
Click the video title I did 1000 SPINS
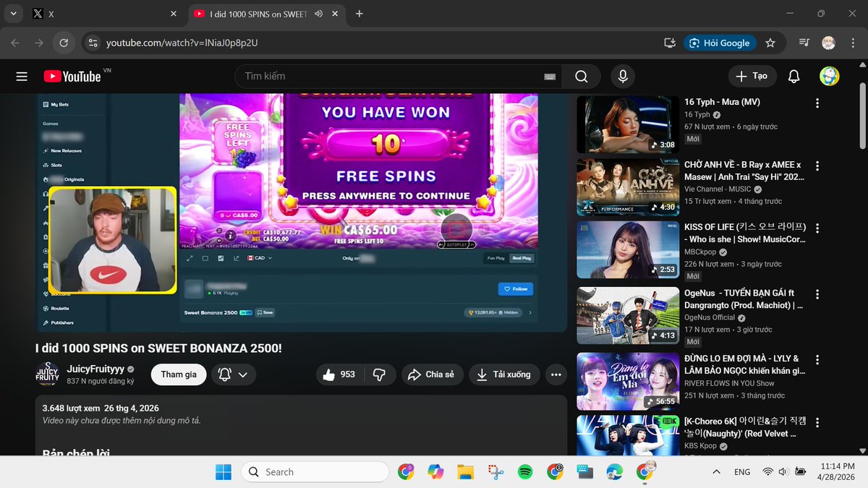(158, 348)
